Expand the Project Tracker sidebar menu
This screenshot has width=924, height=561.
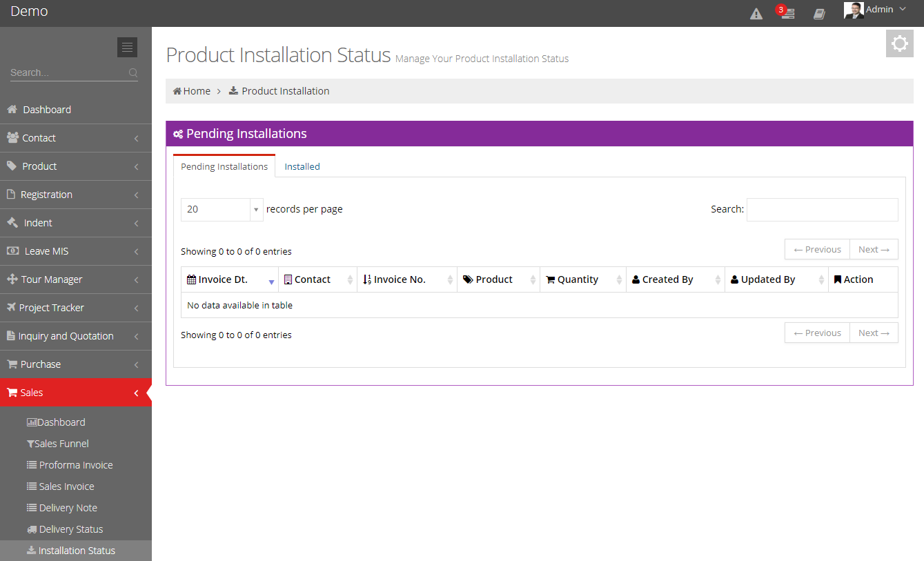point(75,308)
